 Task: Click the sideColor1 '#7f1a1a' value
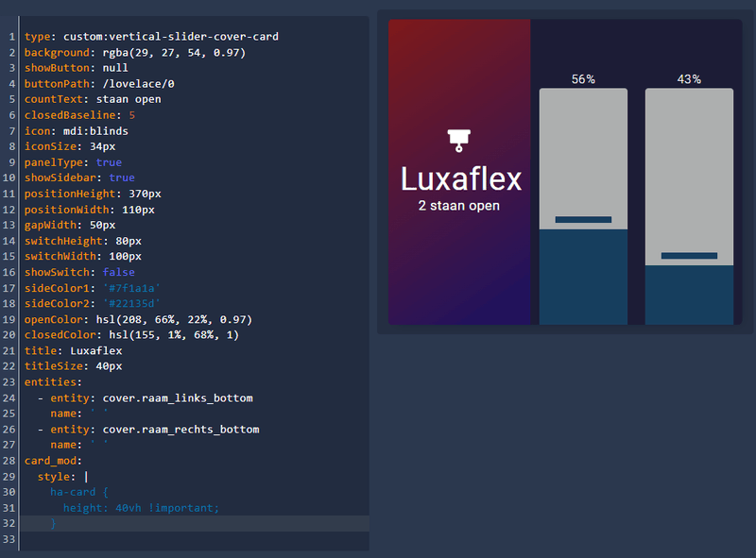point(131,288)
